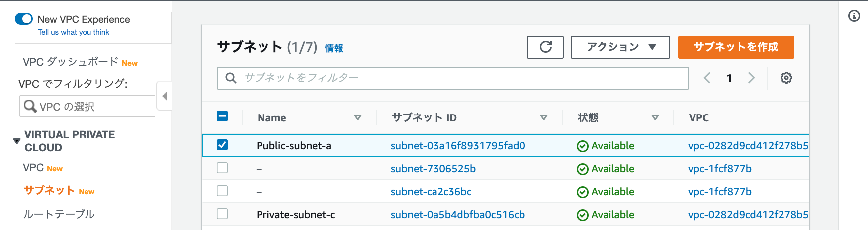Sort by サブネット ID column triangle
This screenshot has height=230, width=868.
[543, 118]
